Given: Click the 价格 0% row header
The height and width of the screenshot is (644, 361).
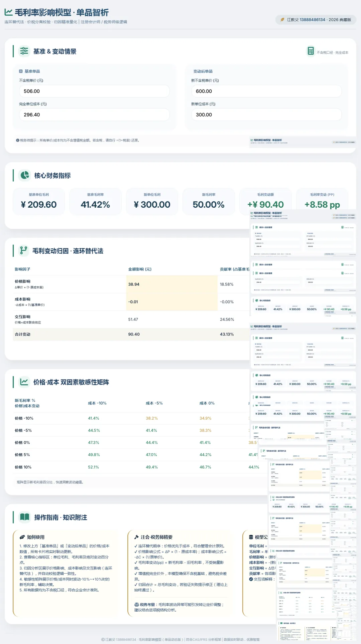Looking at the screenshot, I should tap(22, 443).
